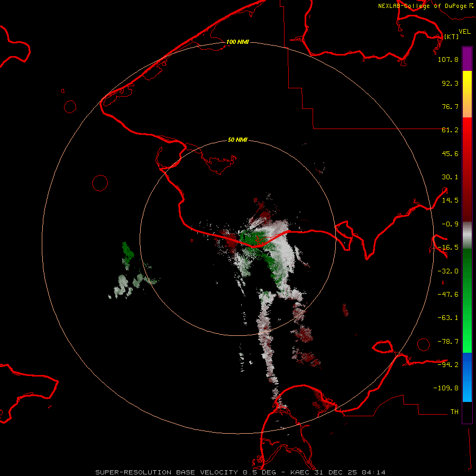Click the 50 NMI range ring label

click(237, 140)
